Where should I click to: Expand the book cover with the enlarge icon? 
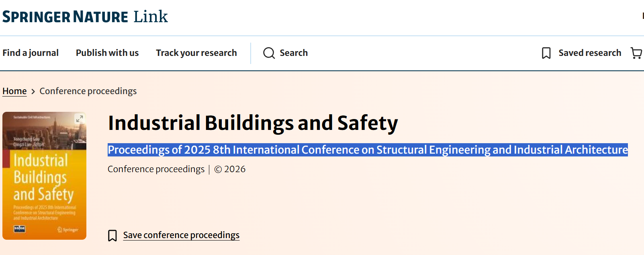(x=80, y=119)
